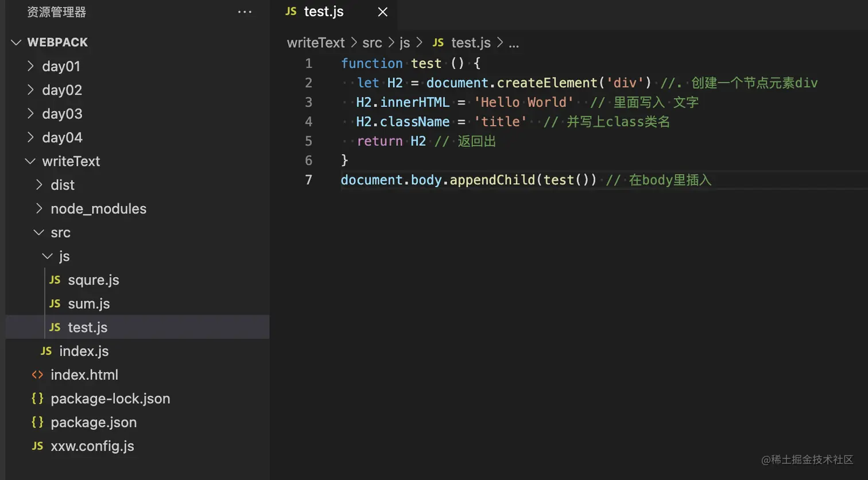Screen dimensions: 868x480
Task: Open package.json from the file tree
Action: click(x=94, y=422)
